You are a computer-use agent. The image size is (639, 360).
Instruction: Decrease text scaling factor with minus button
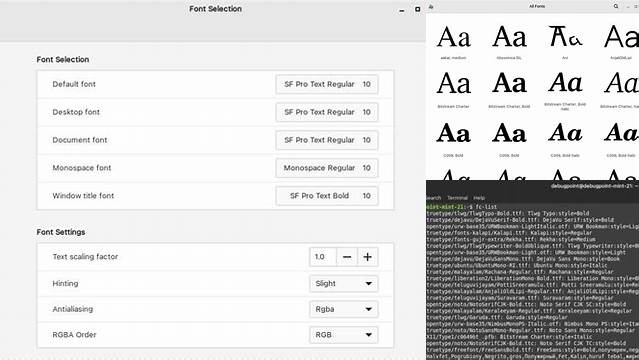coord(347,257)
